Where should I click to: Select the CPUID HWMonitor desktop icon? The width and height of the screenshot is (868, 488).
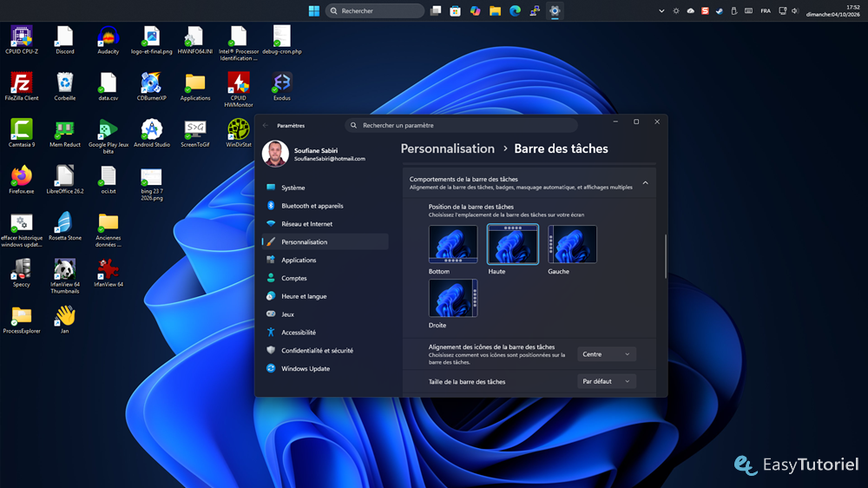(x=238, y=89)
